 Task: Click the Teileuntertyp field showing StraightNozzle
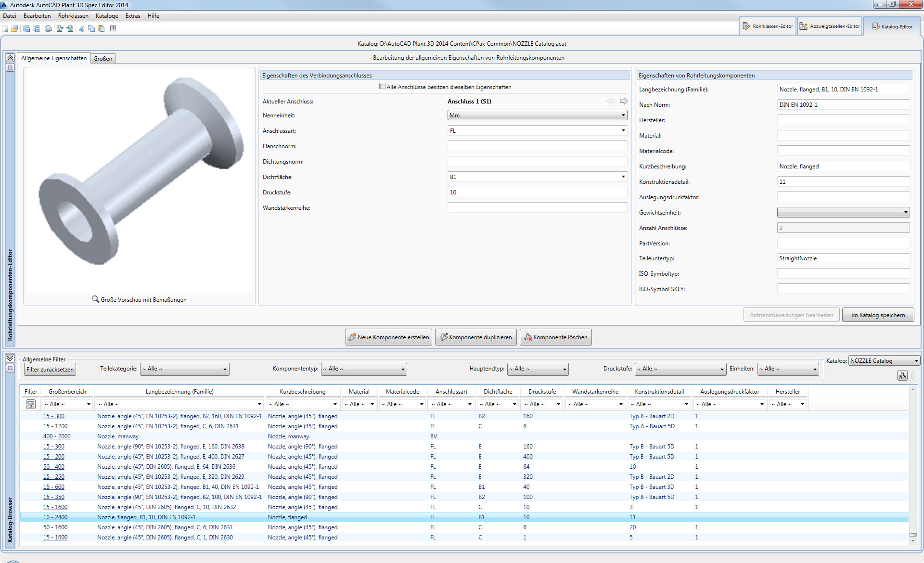843,258
